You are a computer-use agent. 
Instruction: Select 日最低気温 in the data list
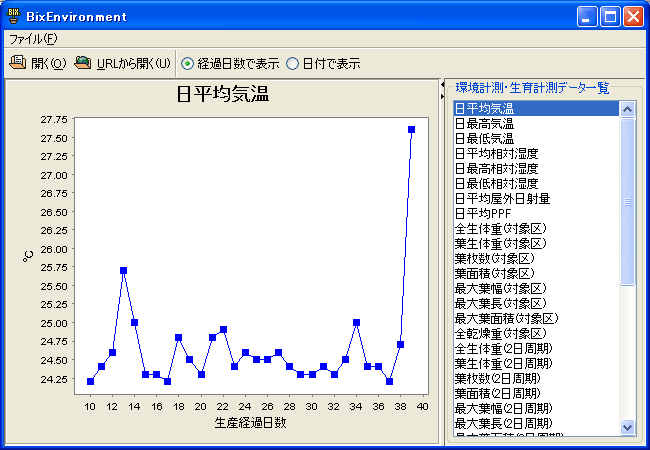click(x=484, y=139)
